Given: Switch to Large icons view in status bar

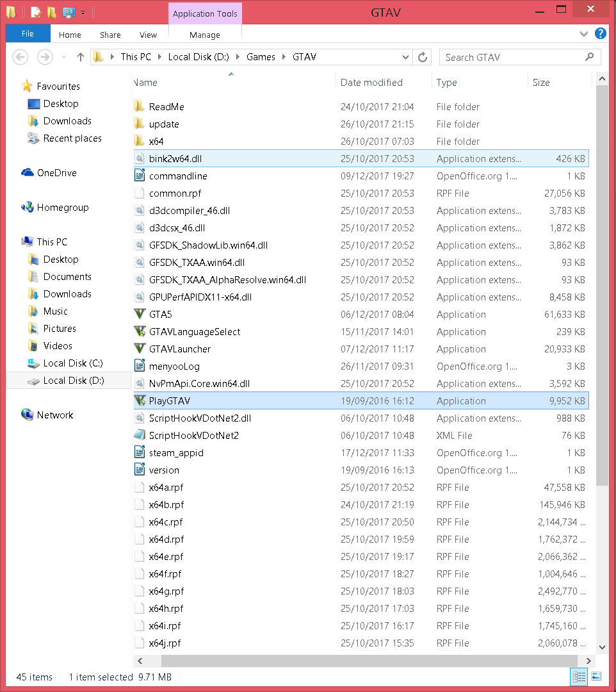Looking at the screenshot, I should 596,676.
